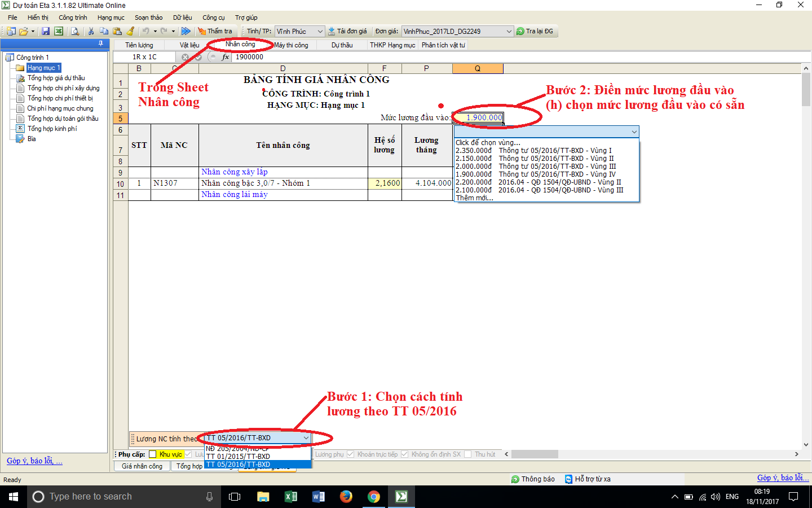
Task: Switch to the Máy thi công tab
Action: click(x=291, y=45)
